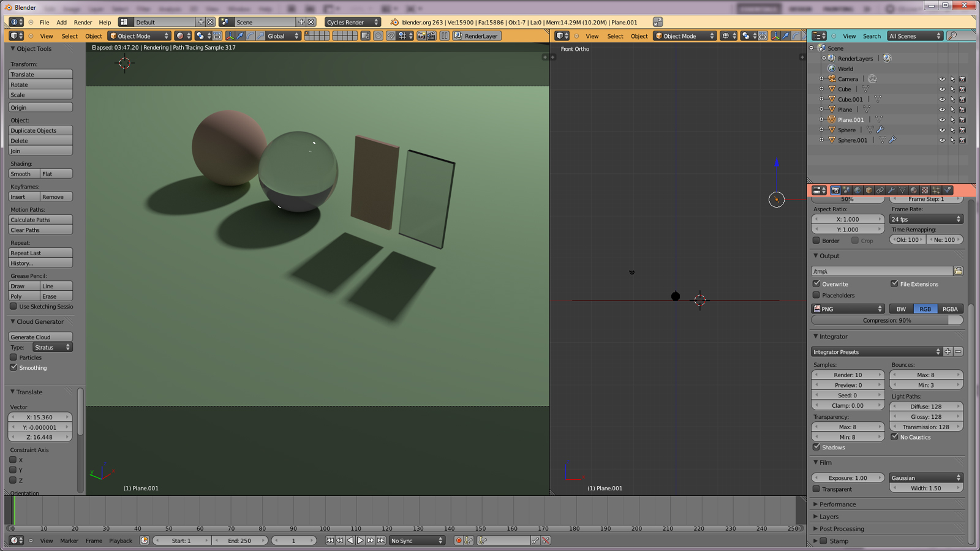Viewport: 980px width, 551px height.
Task: Toggle the Shadows checkbox
Action: [x=816, y=447]
